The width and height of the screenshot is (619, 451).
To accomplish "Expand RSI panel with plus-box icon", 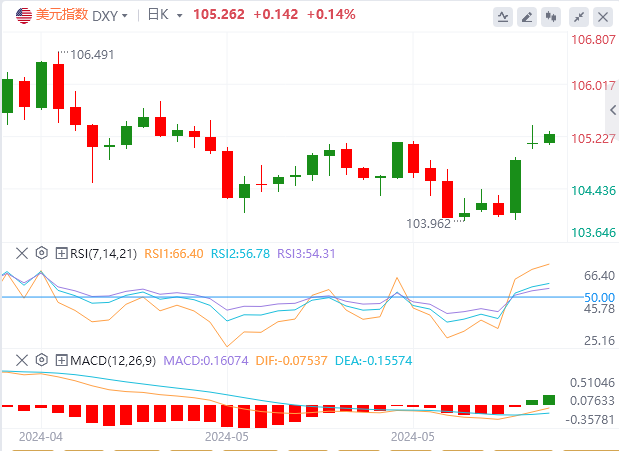I will pyautogui.click(x=62, y=253).
